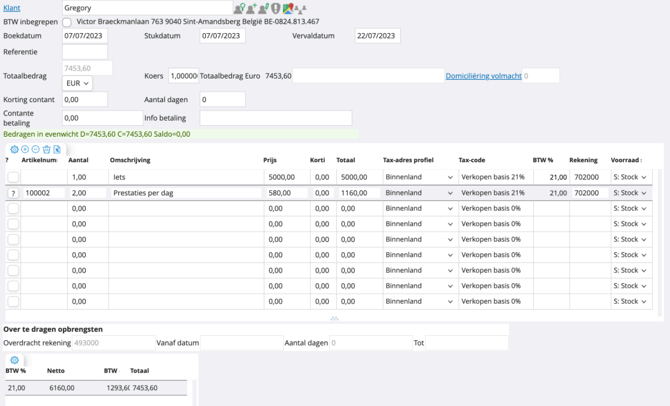Toggle the BTW inbegrepen checkbox
The image size is (670, 406).
point(67,22)
